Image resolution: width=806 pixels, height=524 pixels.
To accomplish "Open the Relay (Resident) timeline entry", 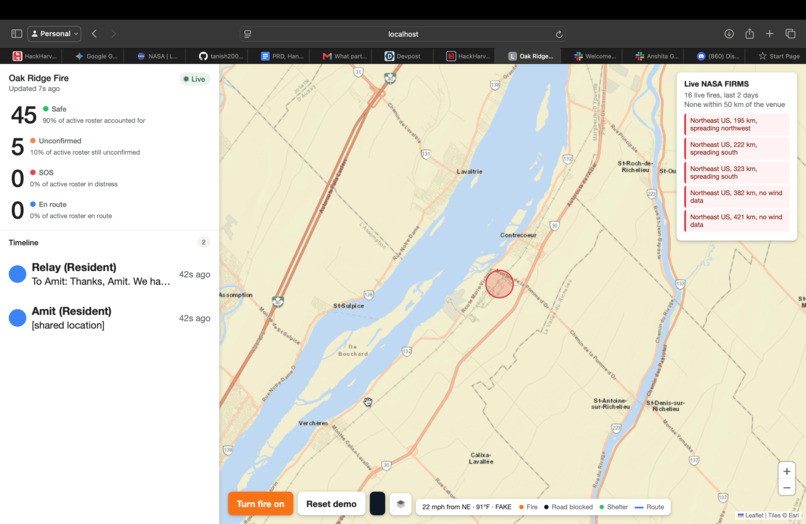I will [109, 274].
